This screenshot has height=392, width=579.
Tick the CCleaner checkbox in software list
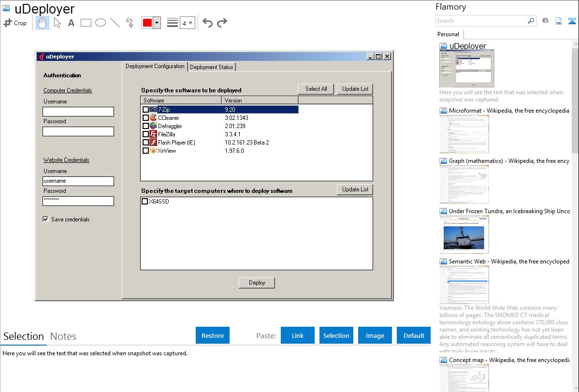[x=145, y=118]
